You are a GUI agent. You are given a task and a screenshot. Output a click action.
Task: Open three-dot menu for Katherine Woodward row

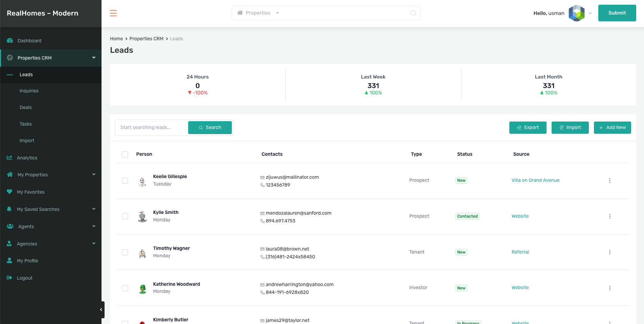point(609,288)
